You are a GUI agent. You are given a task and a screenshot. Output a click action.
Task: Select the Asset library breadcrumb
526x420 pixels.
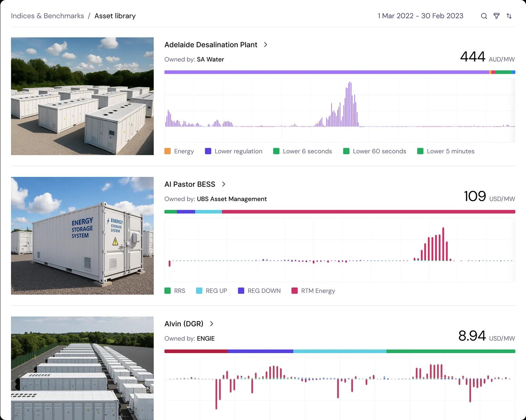pyautogui.click(x=115, y=16)
